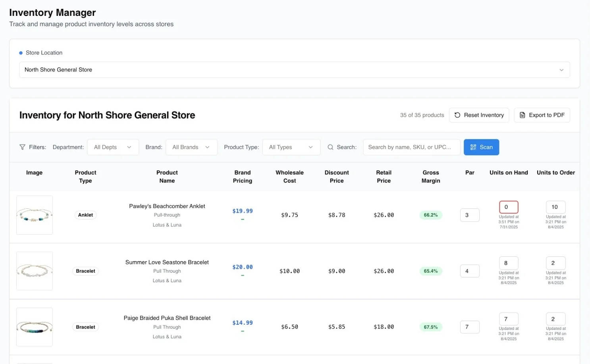Edit Units on Hand for Paige Braided Puka Bracelet
Viewport: 590px width, 364px height.
tap(509, 319)
